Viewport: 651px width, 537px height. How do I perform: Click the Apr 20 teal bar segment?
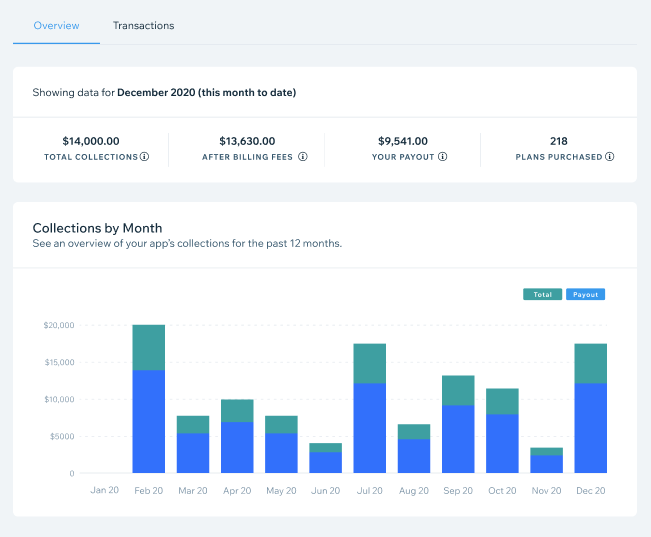pos(237,410)
